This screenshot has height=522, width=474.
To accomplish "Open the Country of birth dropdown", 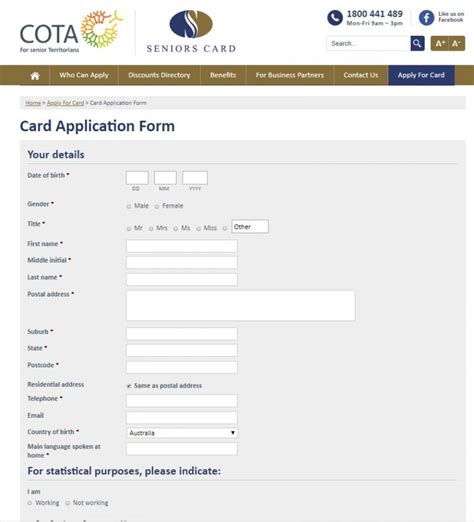I will pyautogui.click(x=182, y=433).
